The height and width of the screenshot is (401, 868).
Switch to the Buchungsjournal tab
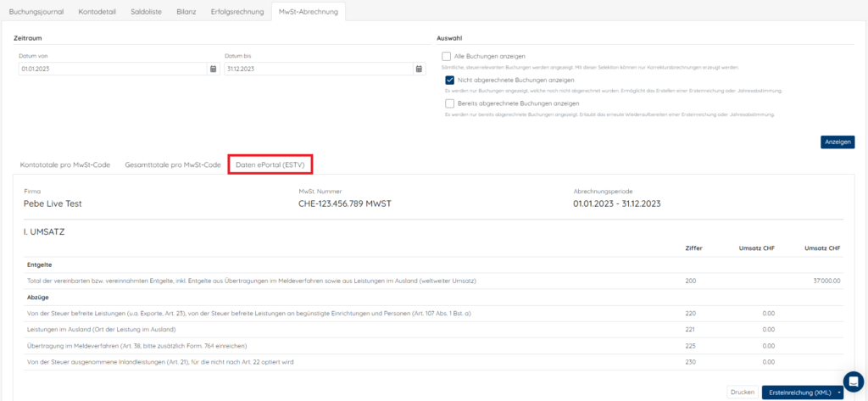tap(36, 12)
